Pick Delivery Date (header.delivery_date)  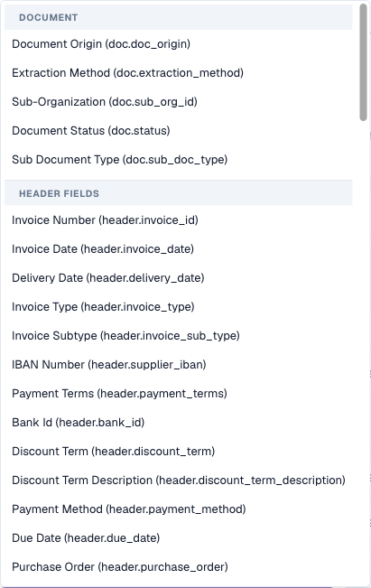pyautogui.click(x=179, y=278)
